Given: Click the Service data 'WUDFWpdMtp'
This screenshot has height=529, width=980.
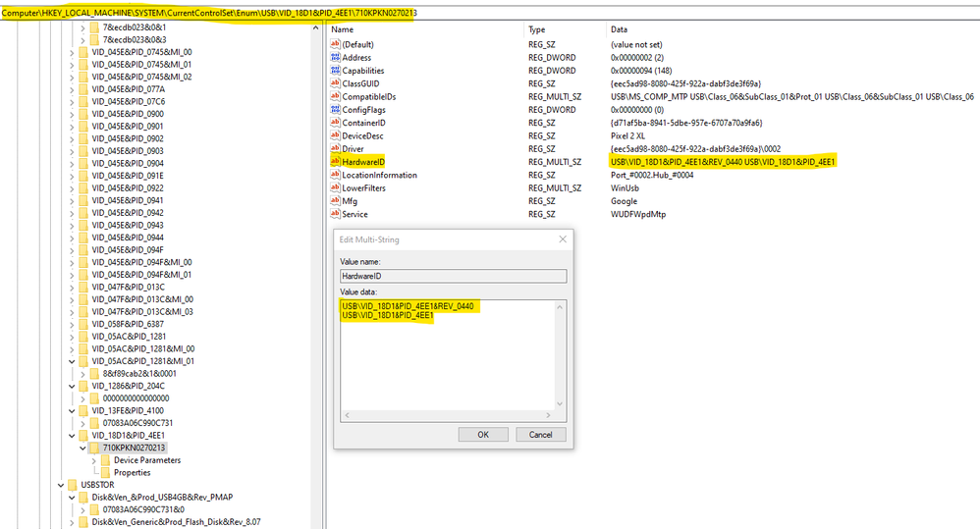Looking at the screenshot, I should point(638,214).
